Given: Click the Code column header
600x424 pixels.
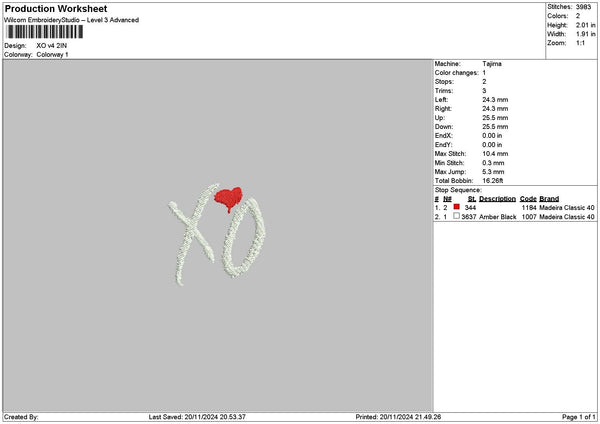Looking at the screenshot, I should pos(528,199).
